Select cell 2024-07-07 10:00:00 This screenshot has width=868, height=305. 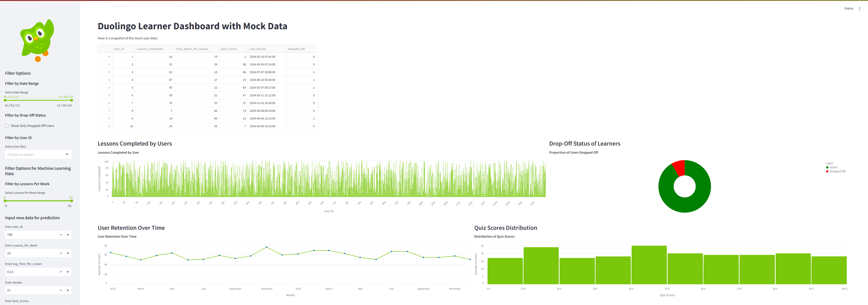267,72
